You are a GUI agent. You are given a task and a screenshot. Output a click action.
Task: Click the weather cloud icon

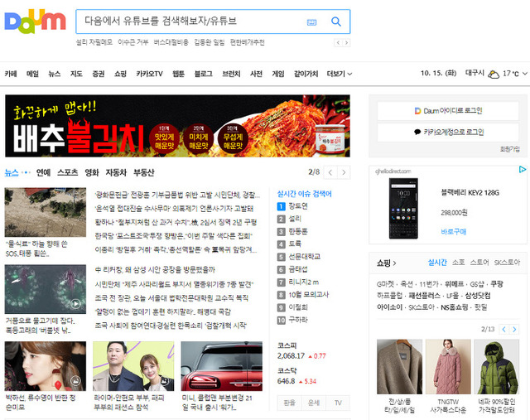pyautogui.click(x=494, y=74)
